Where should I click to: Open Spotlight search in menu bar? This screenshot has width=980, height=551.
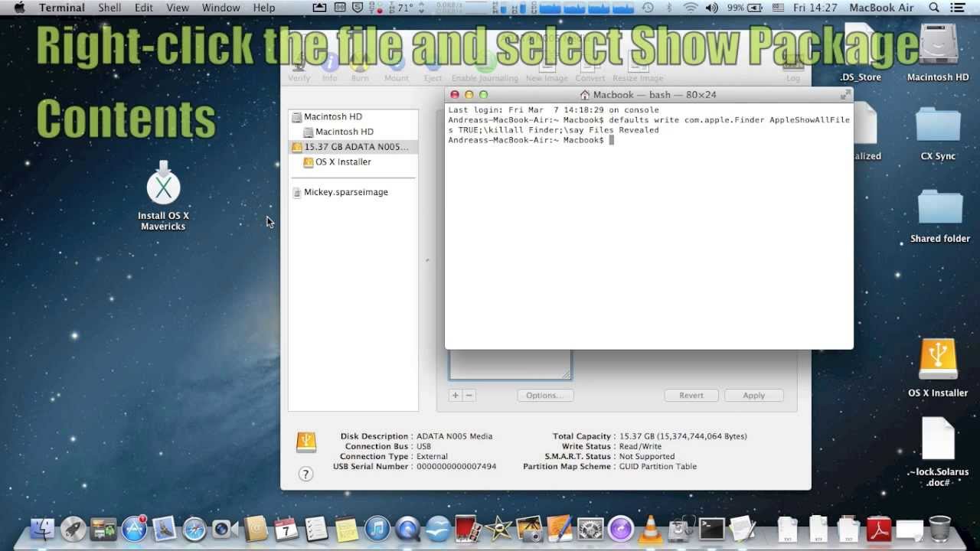[x=934, y=8]
